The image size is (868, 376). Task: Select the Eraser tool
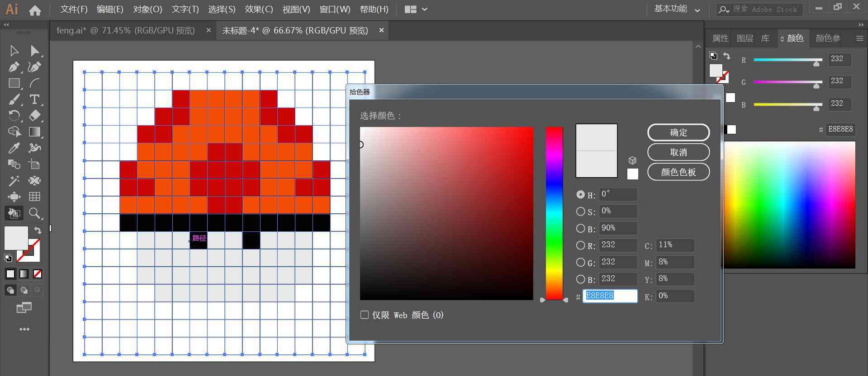tap(35, 116)
